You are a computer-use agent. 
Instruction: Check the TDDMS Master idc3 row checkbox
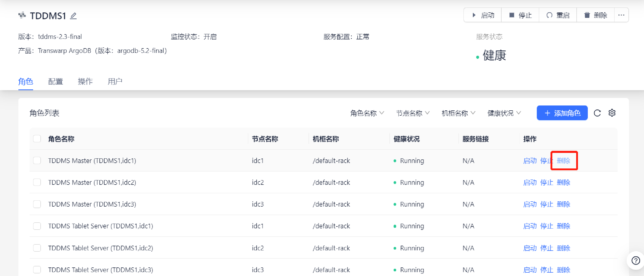(x=37, y=204)
